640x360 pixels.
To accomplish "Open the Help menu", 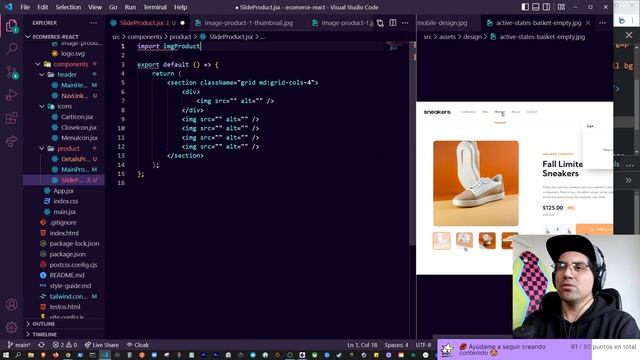I will [180, 7].
